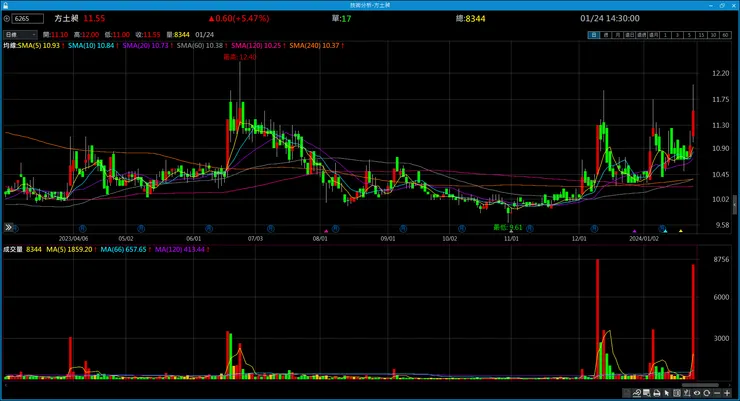
Task: Click the 方土昶 stock name
Action: click(x=66, y=18)
